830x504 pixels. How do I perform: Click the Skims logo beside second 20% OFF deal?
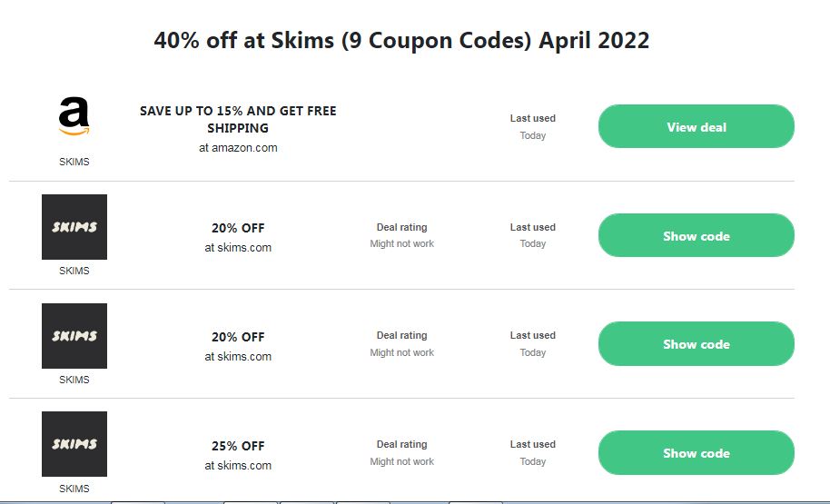click(74, 336)
